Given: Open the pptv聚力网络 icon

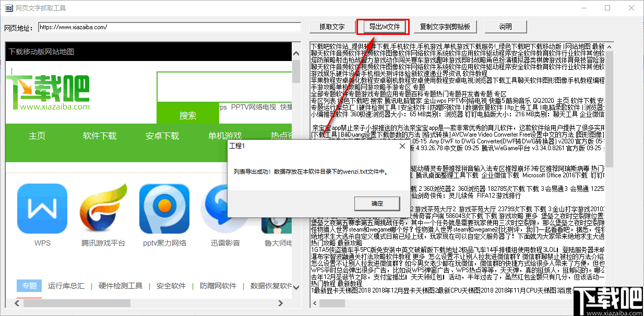Looking at the screenshot, I should pyautogui.click(x=164, y=209).
